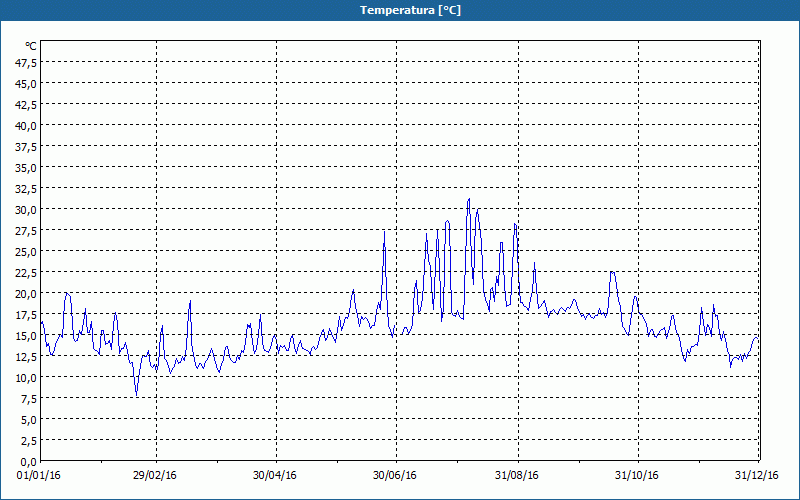Select the 5,0 y-axis label
This screenshot has width=800, height=500.
coord(29,419)
